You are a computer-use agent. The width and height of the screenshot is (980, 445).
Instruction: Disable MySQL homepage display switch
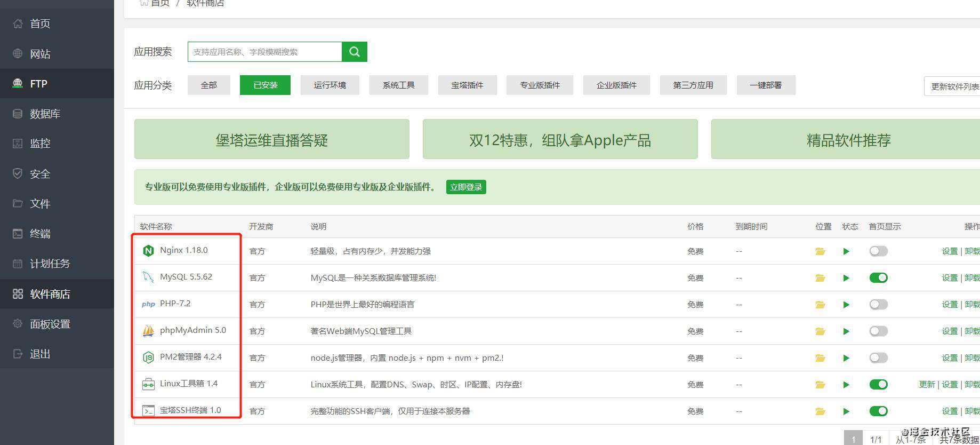(x=878, y=278)
